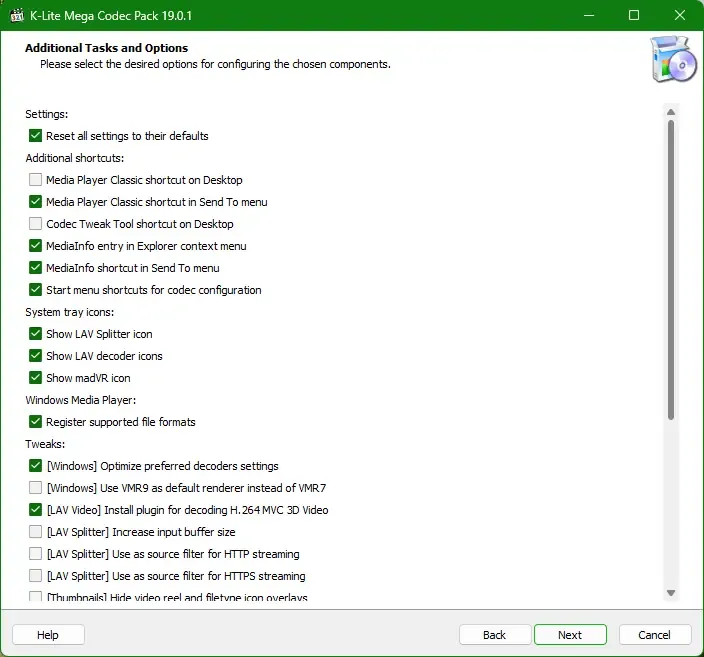This screenshot has height=657, width=704.
Task: Disable Show LAV Splitter icon
Action: tap(35, 334)
